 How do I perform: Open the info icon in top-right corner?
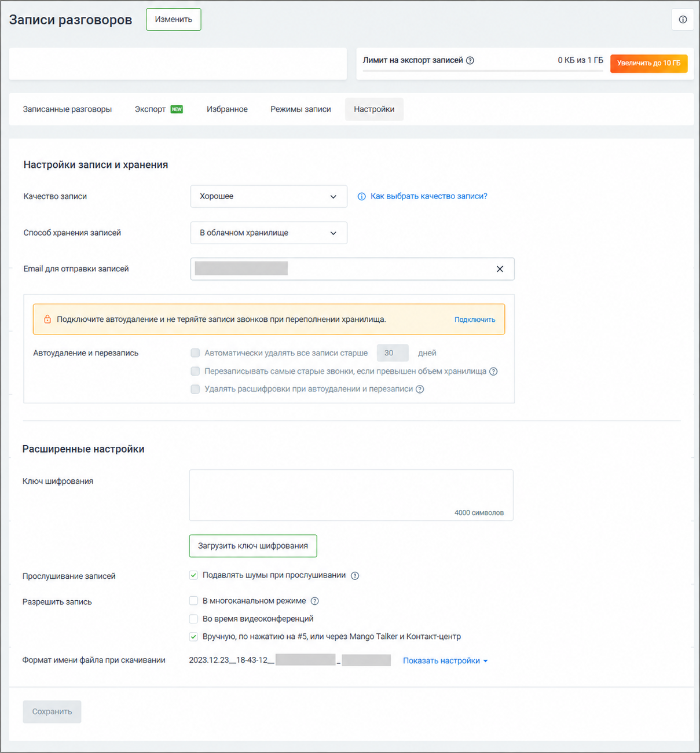[x=683, y=20]
